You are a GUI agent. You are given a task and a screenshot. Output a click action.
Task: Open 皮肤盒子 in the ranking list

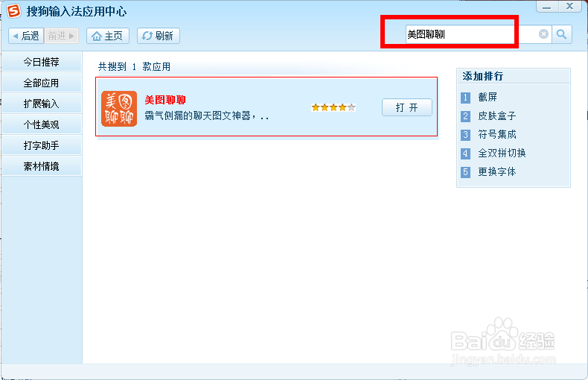pos(497,116)
